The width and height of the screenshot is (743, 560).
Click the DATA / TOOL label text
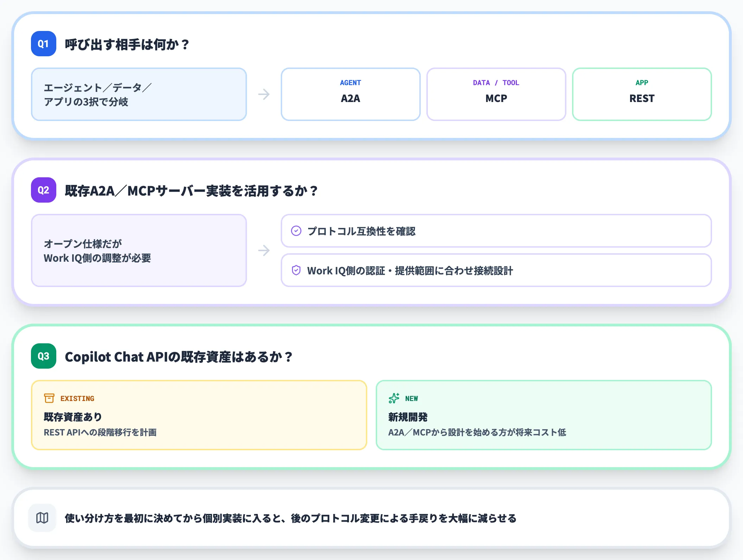(x=496, y=83)
